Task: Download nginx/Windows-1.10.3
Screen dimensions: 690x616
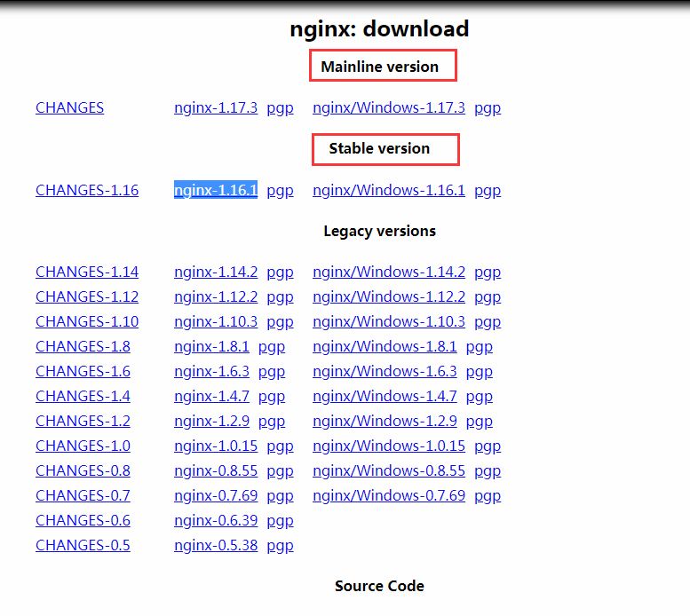Action: tap(389, 322)
